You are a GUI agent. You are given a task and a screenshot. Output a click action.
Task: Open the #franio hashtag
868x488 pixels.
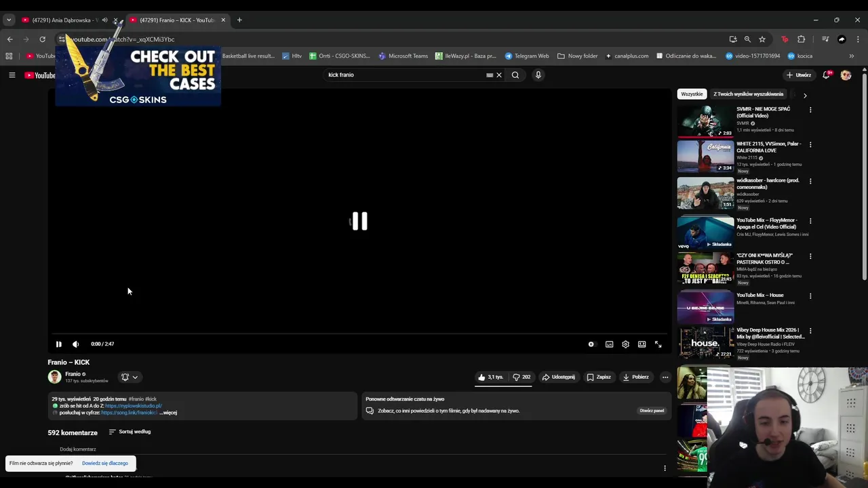[135, 399]
